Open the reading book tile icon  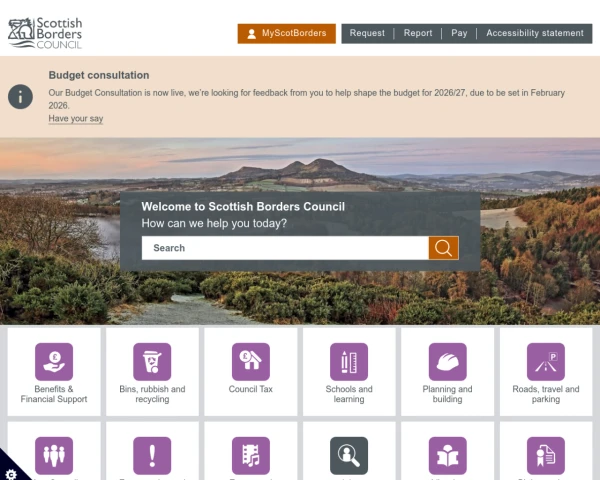(x=447, y=455)
